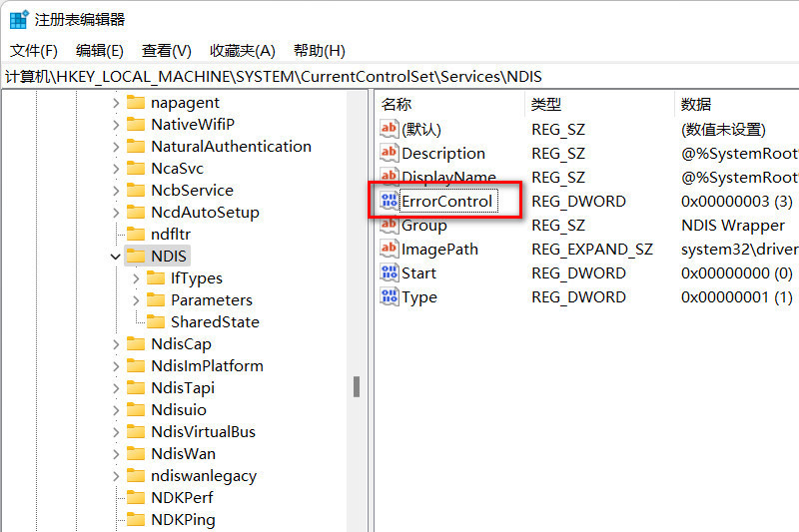Click the NDIS folder icon

click(136, 256)
